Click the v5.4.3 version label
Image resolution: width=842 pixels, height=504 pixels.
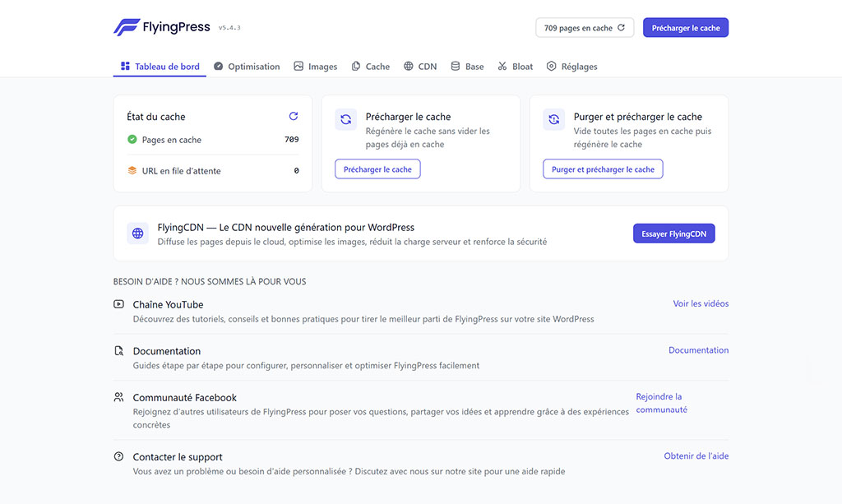click(x=229, y=28)
